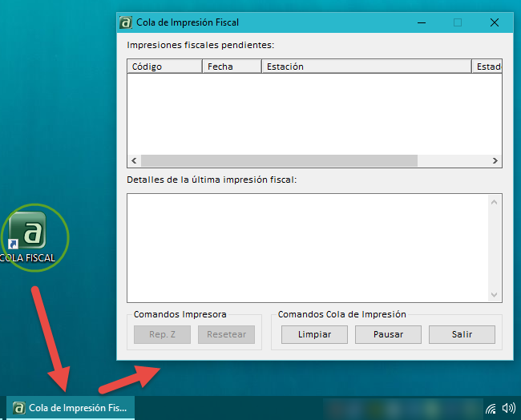
Task: Click the horizontal scrollbar thumb in the pending list
Action: tap(279, 161)
